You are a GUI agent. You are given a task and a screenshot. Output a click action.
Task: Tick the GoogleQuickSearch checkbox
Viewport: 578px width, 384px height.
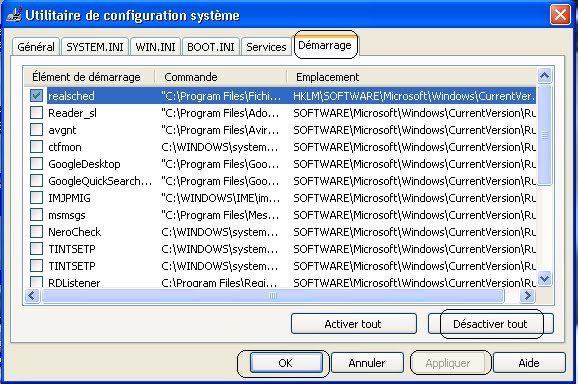(x=36, y=181)
